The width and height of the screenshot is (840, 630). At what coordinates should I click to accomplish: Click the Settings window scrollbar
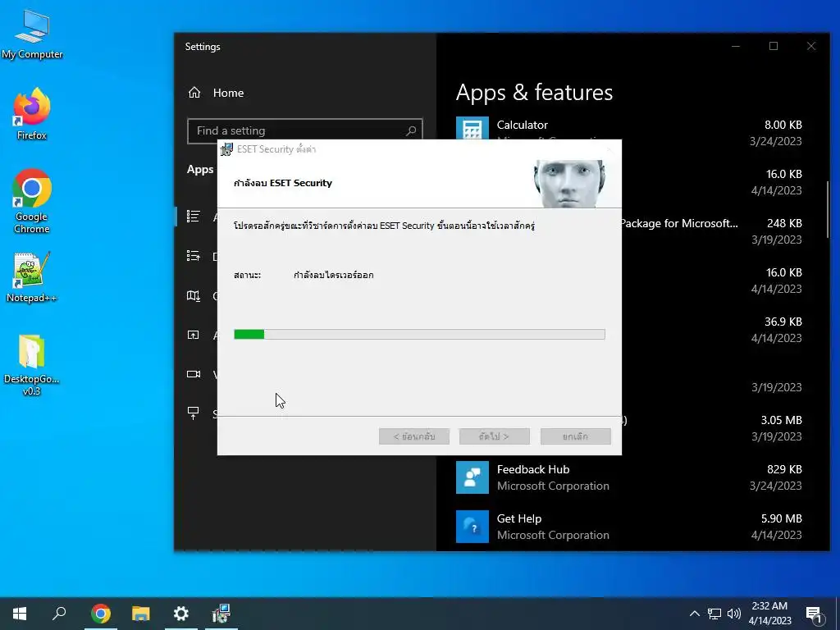point(828,210)
